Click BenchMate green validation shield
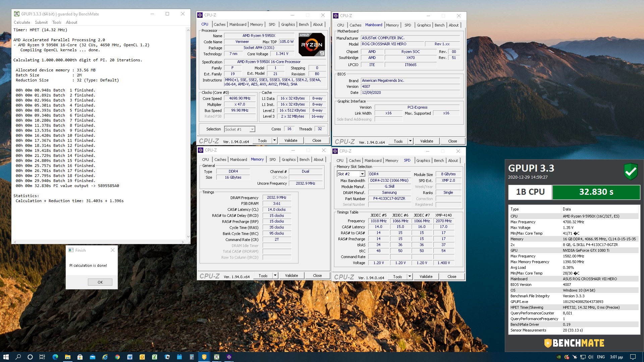Viewport: 644px width, 362px height. tap(631, 171)
